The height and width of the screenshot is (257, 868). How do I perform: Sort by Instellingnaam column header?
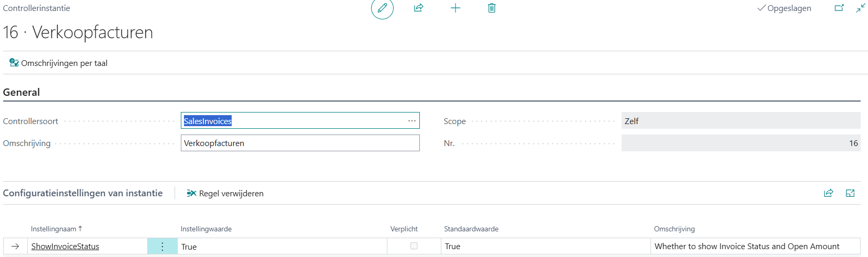(53, 229)
